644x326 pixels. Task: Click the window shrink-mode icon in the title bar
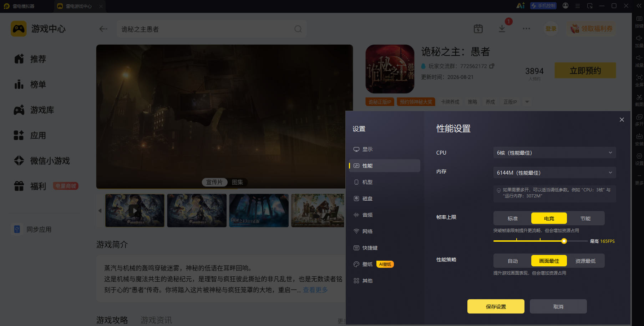click(x=590, y=6)
